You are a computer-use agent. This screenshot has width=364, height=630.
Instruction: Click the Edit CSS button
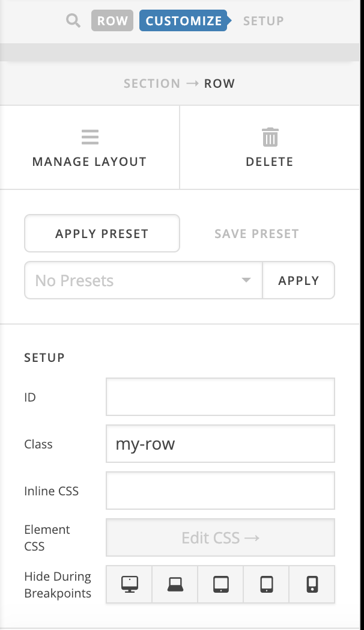click(x=220, y=537)
